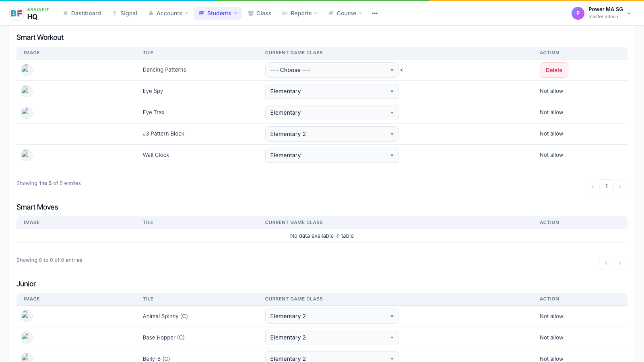Open the game class dropdown for J3 Pattern Block
The height and width of the screenshot is (362, 644).
pyautogui.click(x=332, y=134)
